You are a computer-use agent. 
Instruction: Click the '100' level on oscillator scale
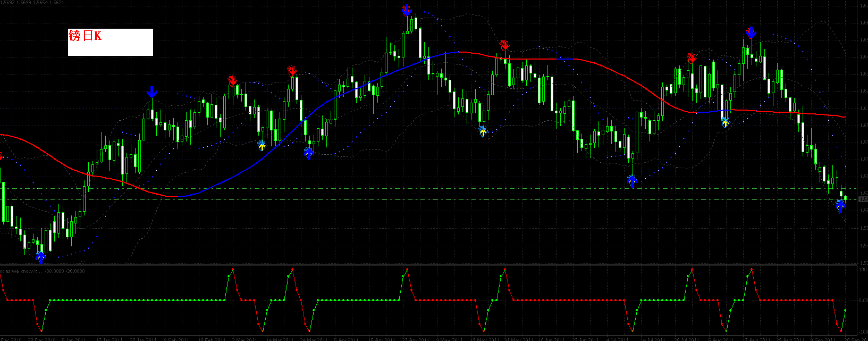pyautogui.click(x=863, y=270)
